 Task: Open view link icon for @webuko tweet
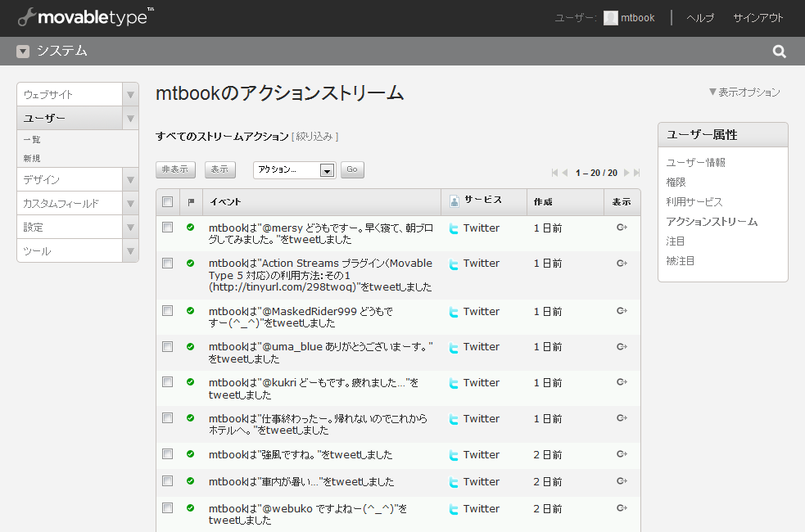[x=622, y=508]
